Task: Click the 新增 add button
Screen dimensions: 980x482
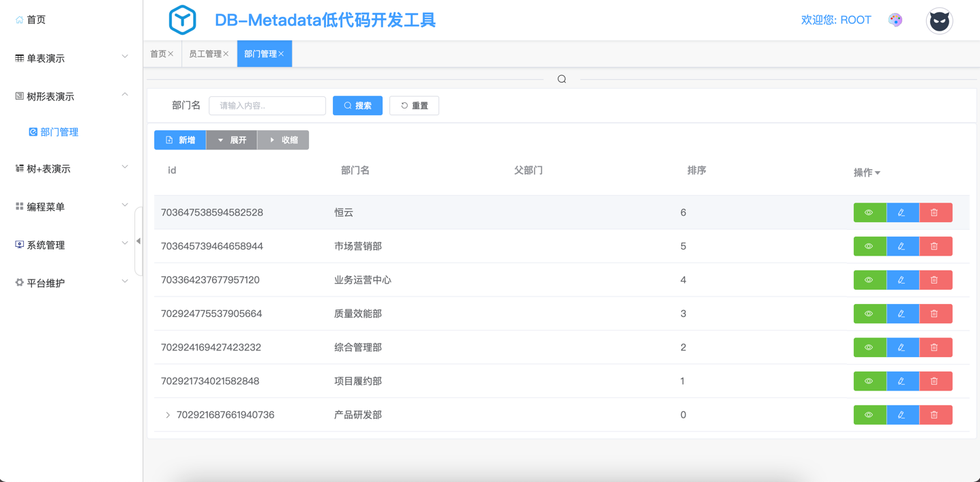Action: tap(180, 140)
